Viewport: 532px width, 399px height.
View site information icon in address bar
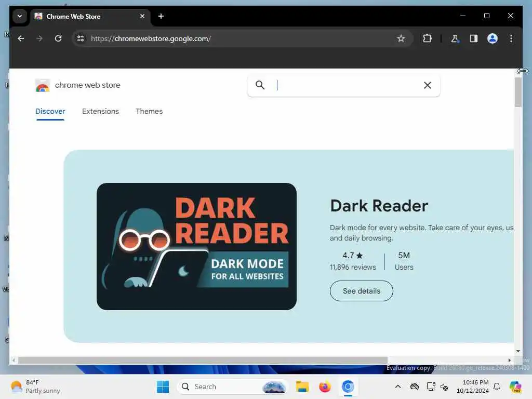[81, 38]
